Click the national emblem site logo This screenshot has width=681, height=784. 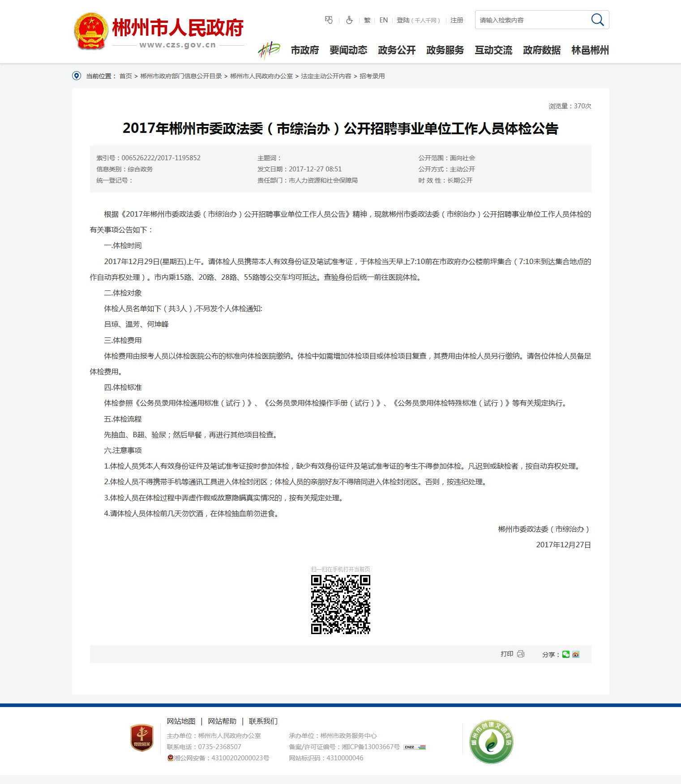click(91, 31)
